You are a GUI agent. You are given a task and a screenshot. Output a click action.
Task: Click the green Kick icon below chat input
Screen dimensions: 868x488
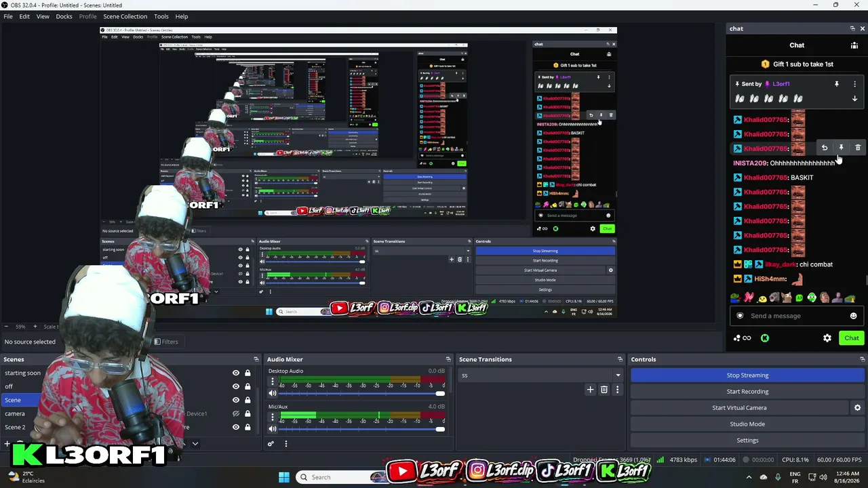pos(765,338)
